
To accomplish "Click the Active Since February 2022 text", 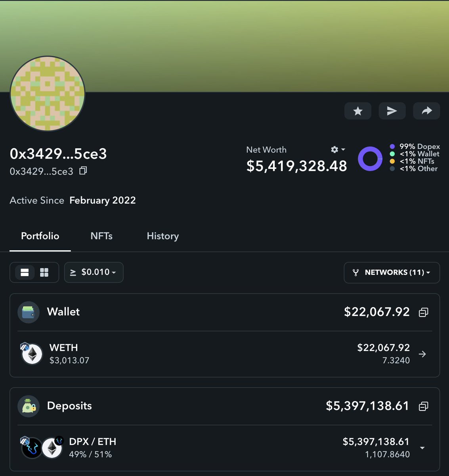I will pyautogui.click(x=73, y=200).
